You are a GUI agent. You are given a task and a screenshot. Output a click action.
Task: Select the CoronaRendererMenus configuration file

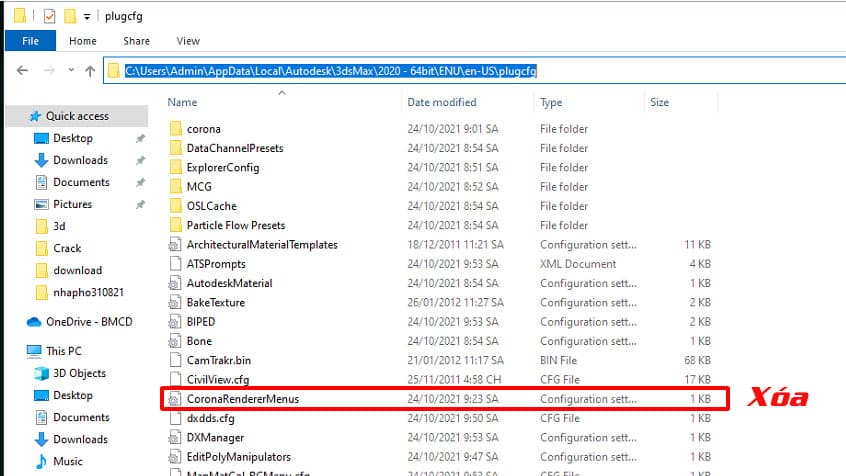click(x=242, y=399)
